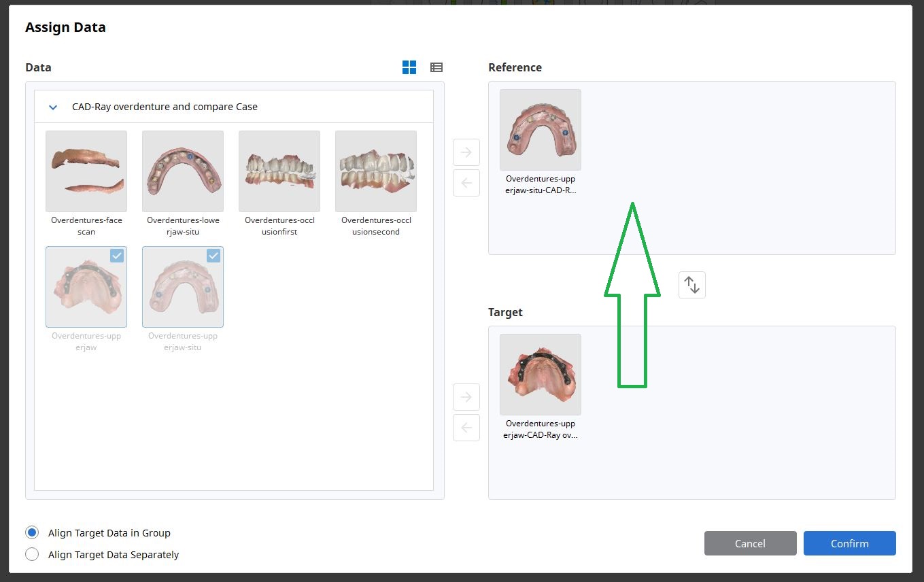
Task: Switch Data panel to grid view
Action: pos(409,67)
